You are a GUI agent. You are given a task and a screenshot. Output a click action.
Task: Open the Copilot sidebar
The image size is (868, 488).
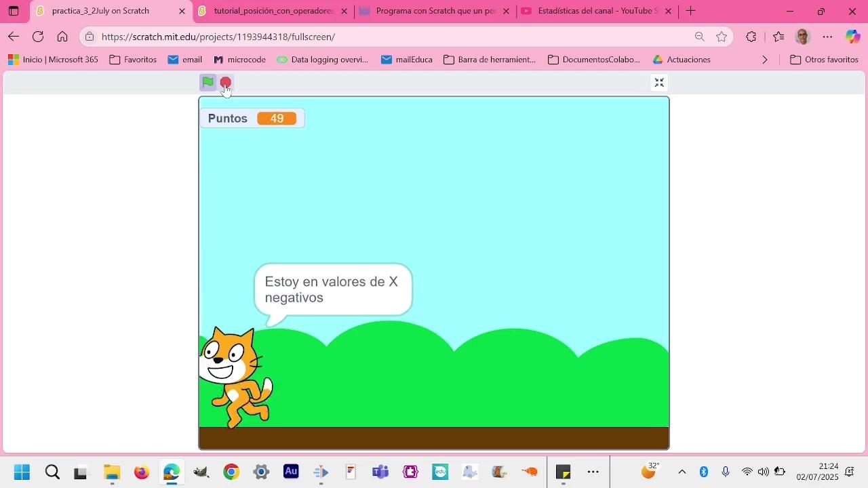tap(852, 37)
